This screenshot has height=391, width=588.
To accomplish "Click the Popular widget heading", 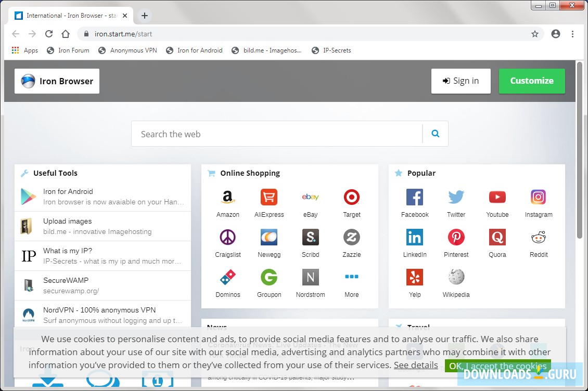I will (421, 173).
